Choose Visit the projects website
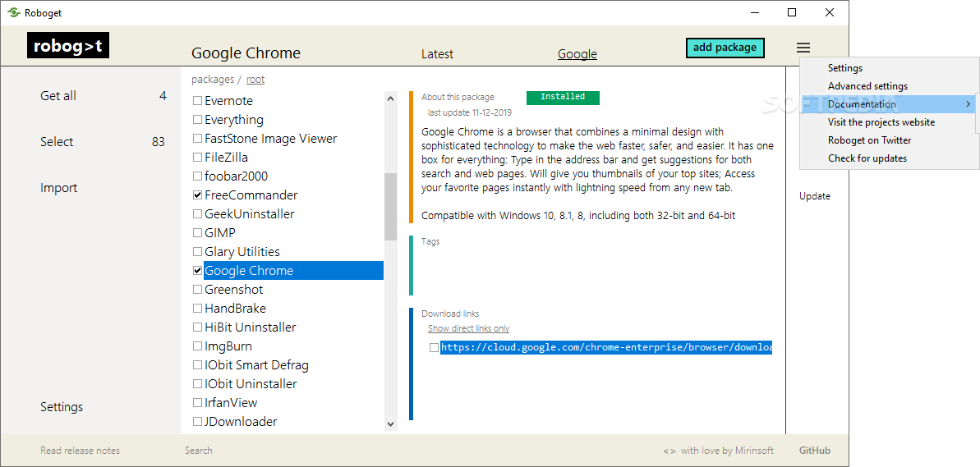This screenshot has width=980, height=467. click(x=881, y=122)
